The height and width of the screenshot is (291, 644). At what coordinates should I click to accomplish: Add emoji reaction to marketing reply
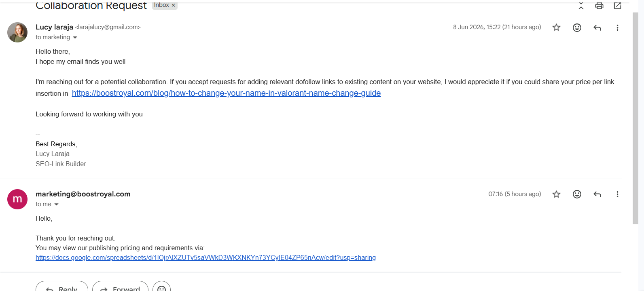tap(577, 194)
